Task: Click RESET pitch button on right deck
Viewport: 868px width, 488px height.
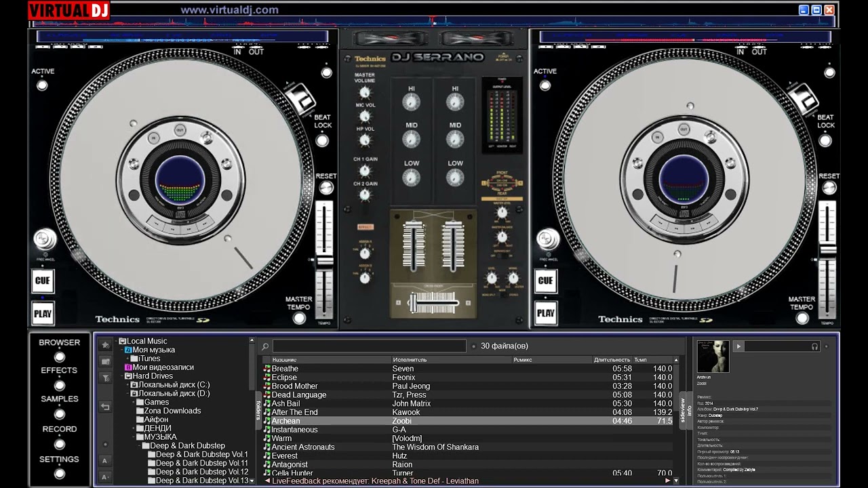Action: tap(829, 187)
